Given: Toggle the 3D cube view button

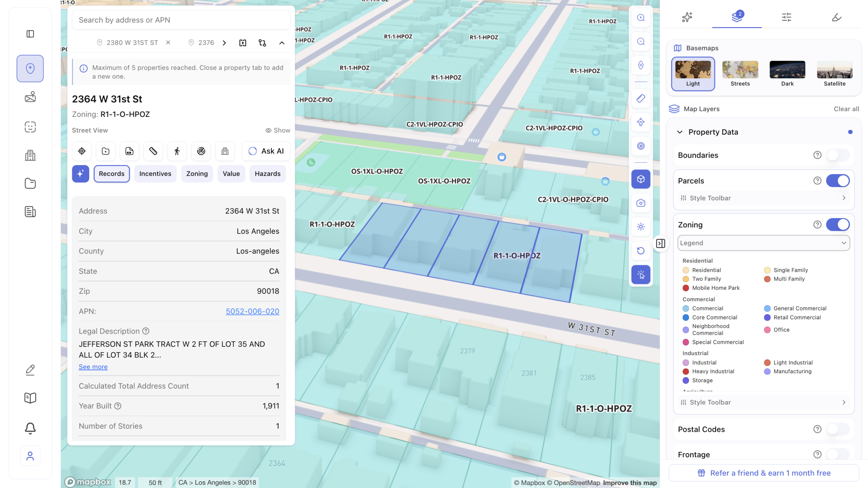Looking at the screenshot, I should [x=640, y=179].
